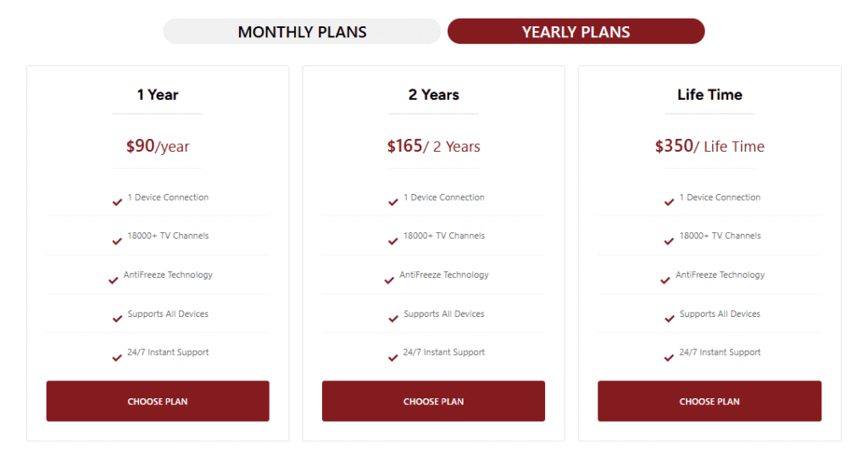
Task: Click the $165/ 2 Years price text
Action: click(x=433, y=147)
